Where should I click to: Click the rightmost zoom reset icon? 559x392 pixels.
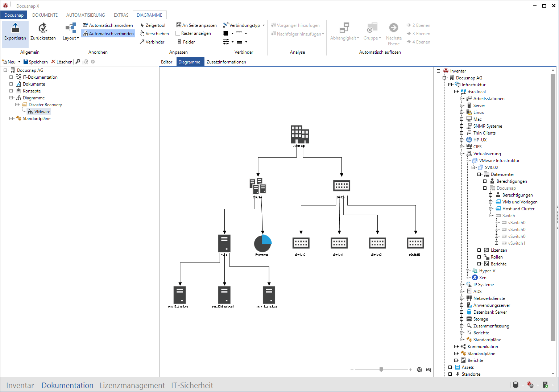click(x=429, y=370)
